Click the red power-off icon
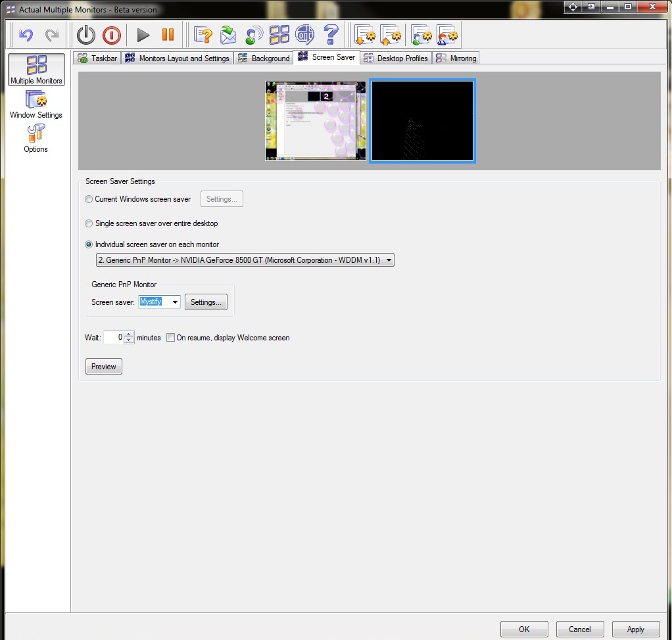Image resolution: width=672 pixels, height=640 pixels. (112, 35)
